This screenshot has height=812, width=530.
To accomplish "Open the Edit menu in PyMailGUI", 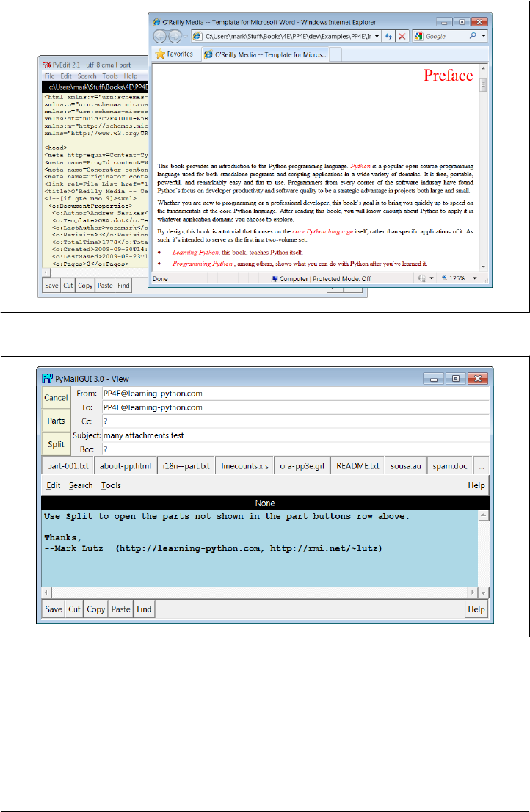I will (x=54, y=485).
